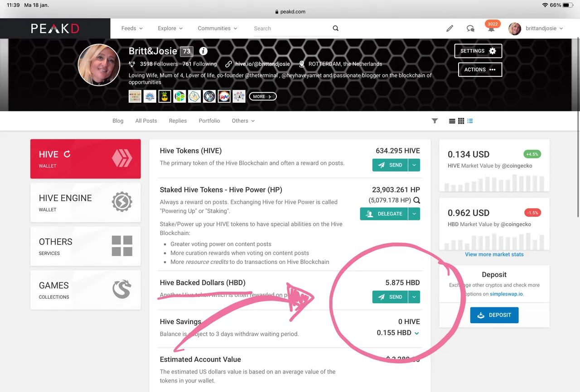Screen dimensions: 580x392
Task: Open the Portfolio tab
Action: (209, 121)
